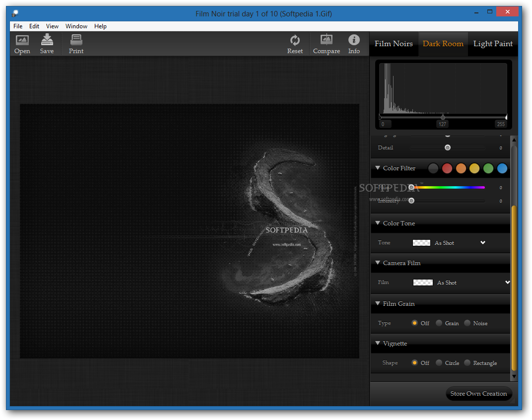The image size is (532, 420).
Task: Click the orange scrollbar thumb in the panel
Action: (514, 287)
